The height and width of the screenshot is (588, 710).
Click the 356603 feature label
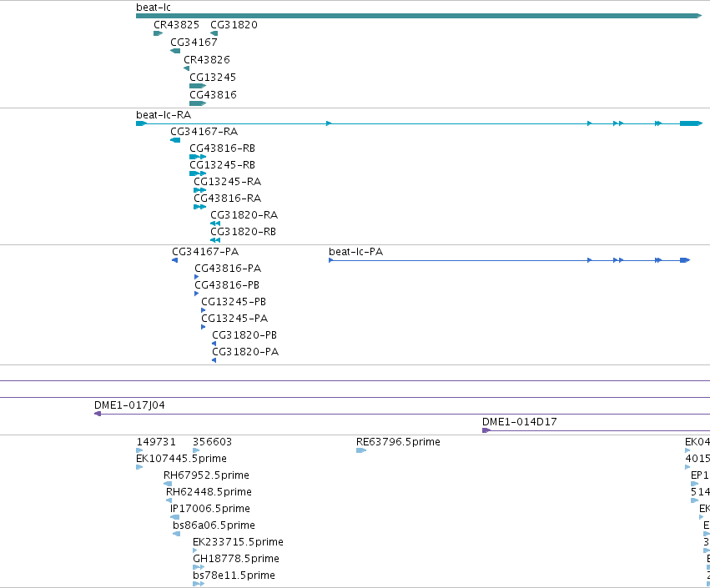click(x=213, y=442)
